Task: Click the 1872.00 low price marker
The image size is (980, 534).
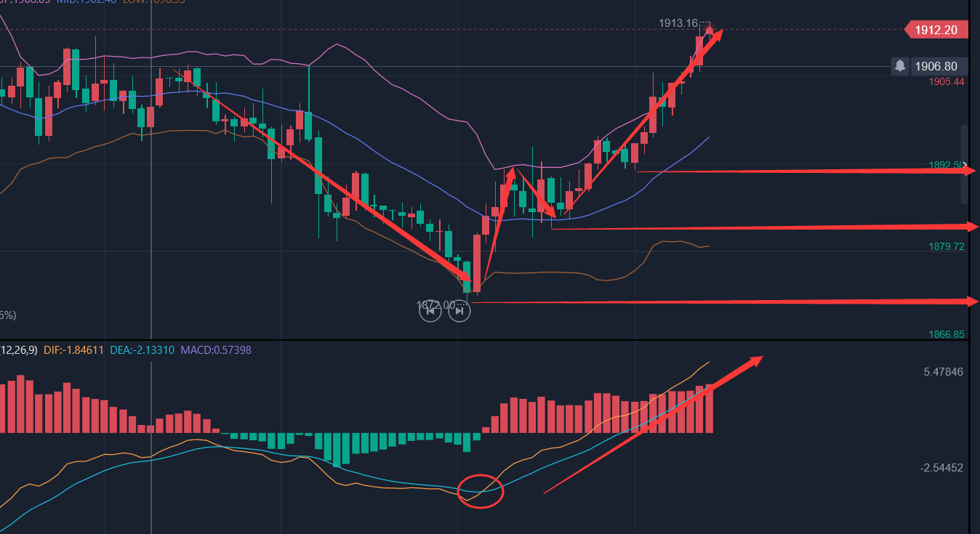Action: [435, 305]
